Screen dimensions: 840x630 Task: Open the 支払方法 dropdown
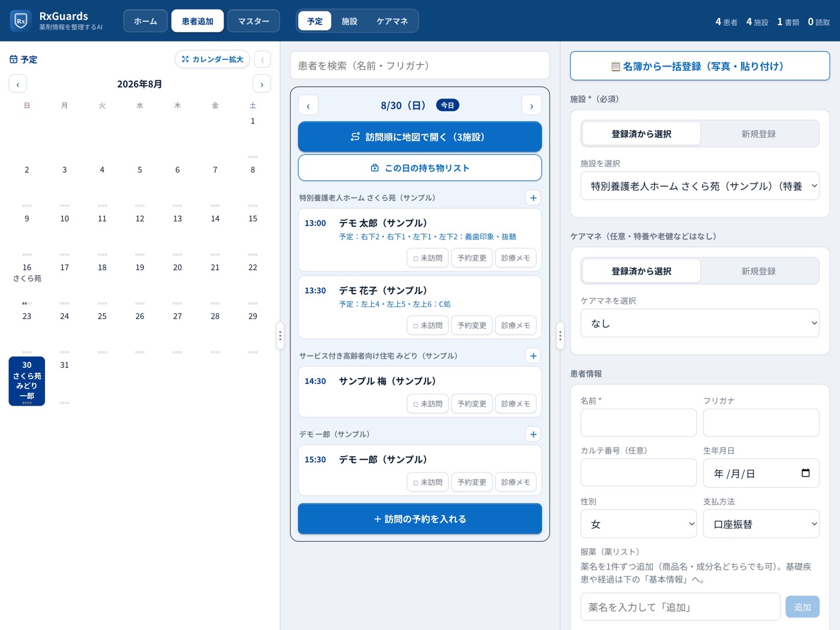click(x=761, y=524)
